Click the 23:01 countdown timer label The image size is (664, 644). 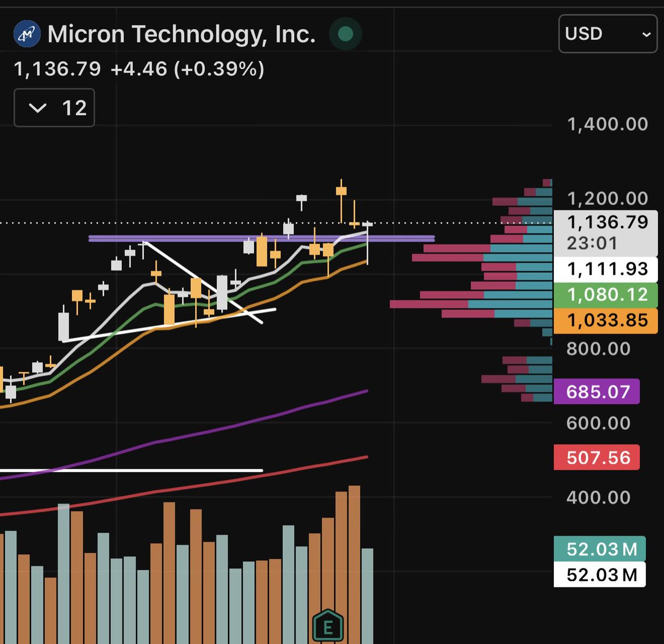[x=592, y=243]
